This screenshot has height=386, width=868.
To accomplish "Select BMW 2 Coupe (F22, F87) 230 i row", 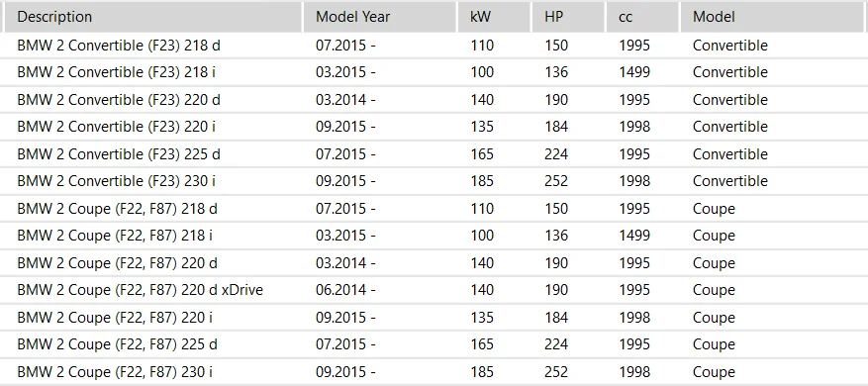I will 434,371.
